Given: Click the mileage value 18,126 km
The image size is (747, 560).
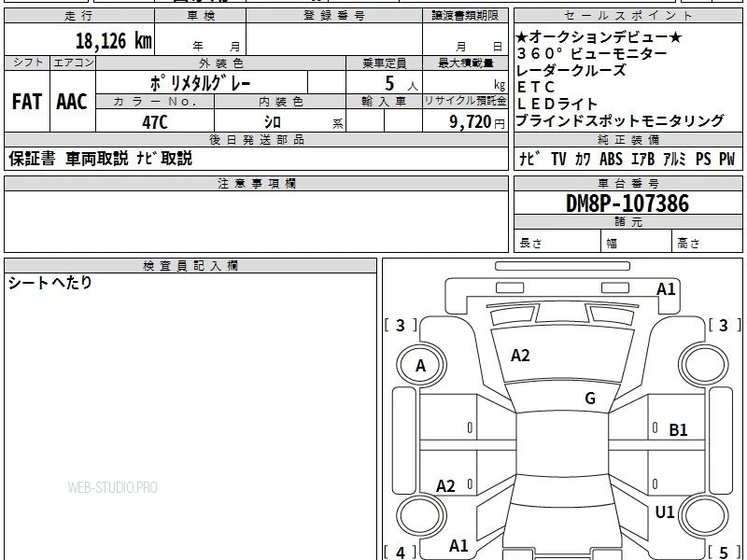Looking at the screenshot, I should click(113, 40).
